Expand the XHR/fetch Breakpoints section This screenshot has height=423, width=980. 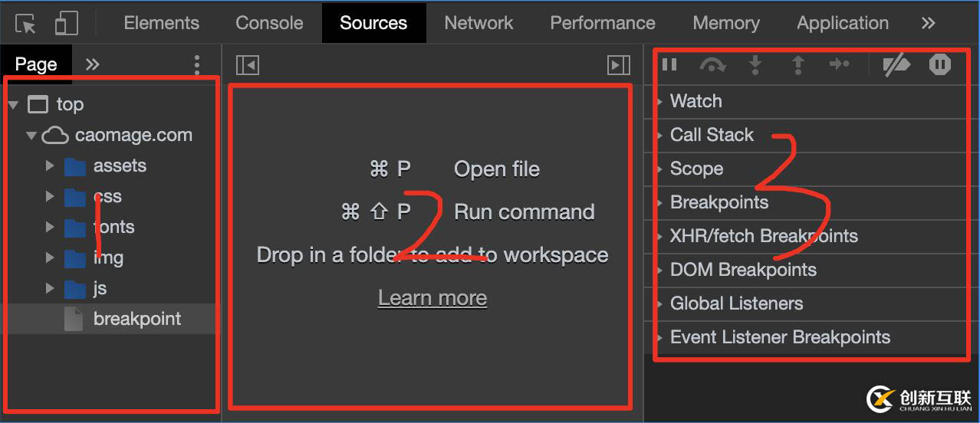(x=763, y=236)
